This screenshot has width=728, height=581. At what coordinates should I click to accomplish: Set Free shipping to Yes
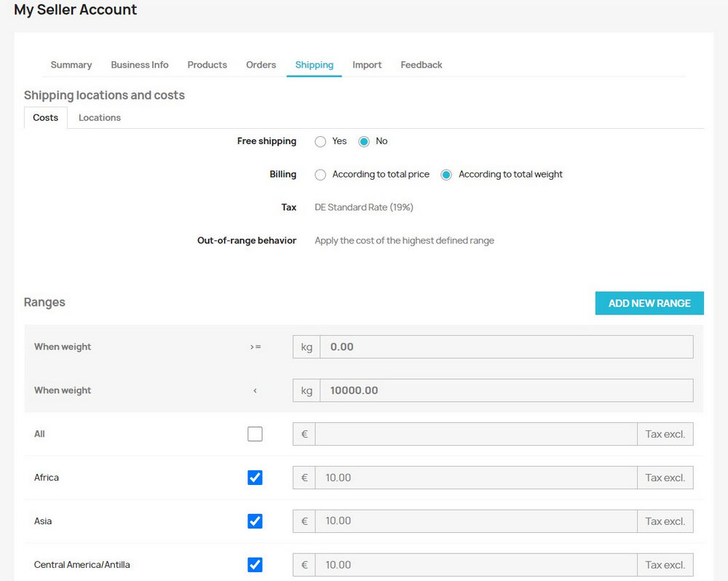[x=320, y=142]
